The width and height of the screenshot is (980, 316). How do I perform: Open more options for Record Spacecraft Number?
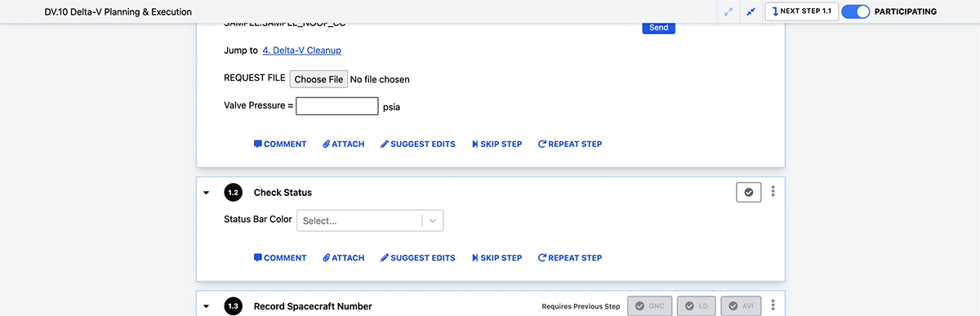(x=773, y=306)
